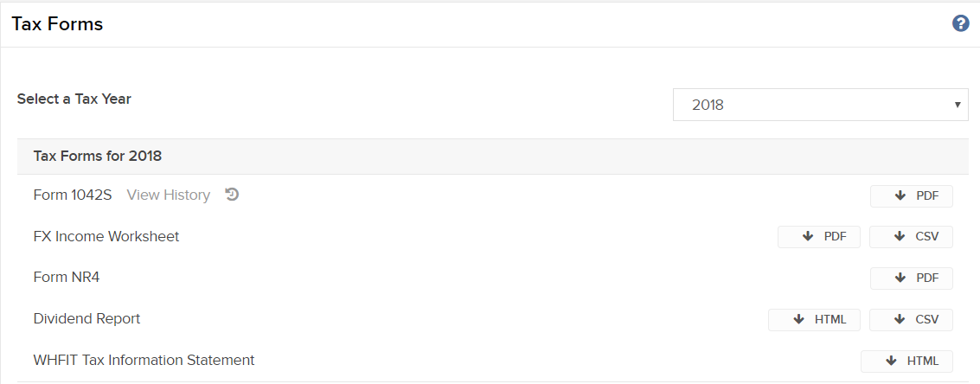
Task: Open the View History link
Action: 168,195
